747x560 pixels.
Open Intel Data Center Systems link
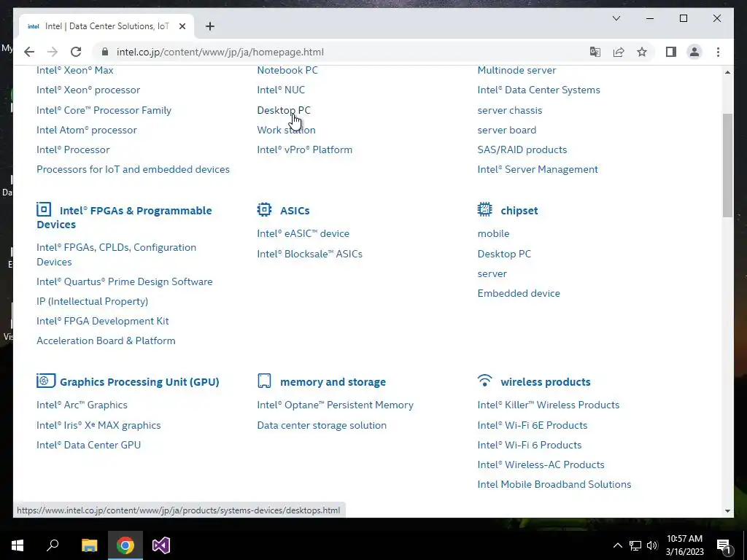point(539,90)
